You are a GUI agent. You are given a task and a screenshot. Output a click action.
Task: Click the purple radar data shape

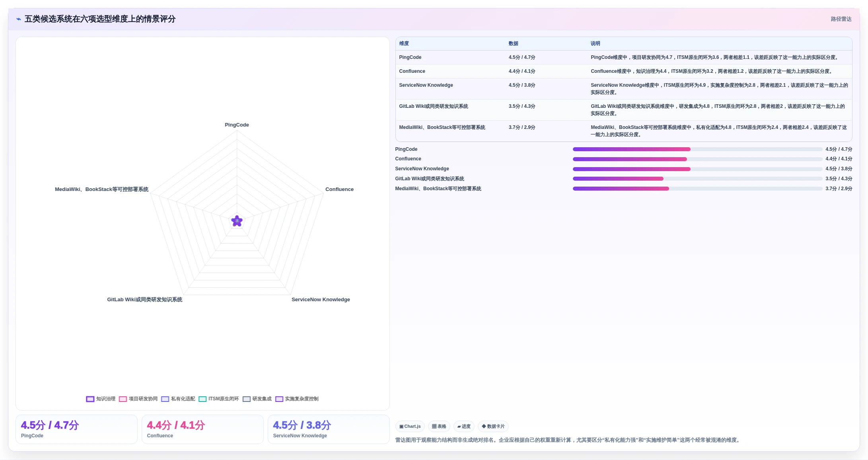[x=237, y=221]
